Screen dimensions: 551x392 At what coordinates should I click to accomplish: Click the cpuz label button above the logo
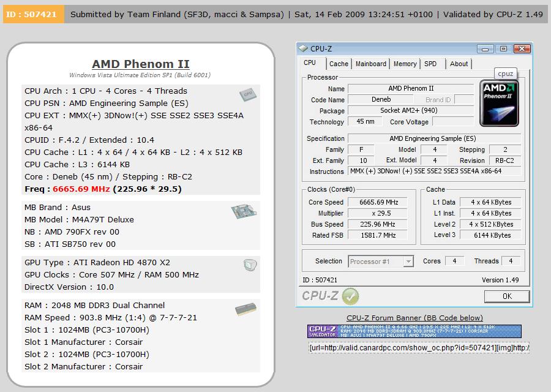(x=505, y=74)
